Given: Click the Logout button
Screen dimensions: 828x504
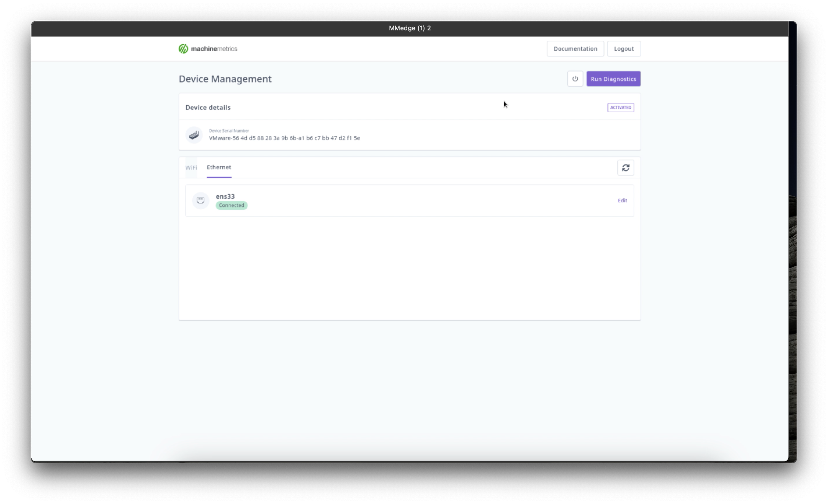Looking at the screenshot, I should [x=624, y=48].
